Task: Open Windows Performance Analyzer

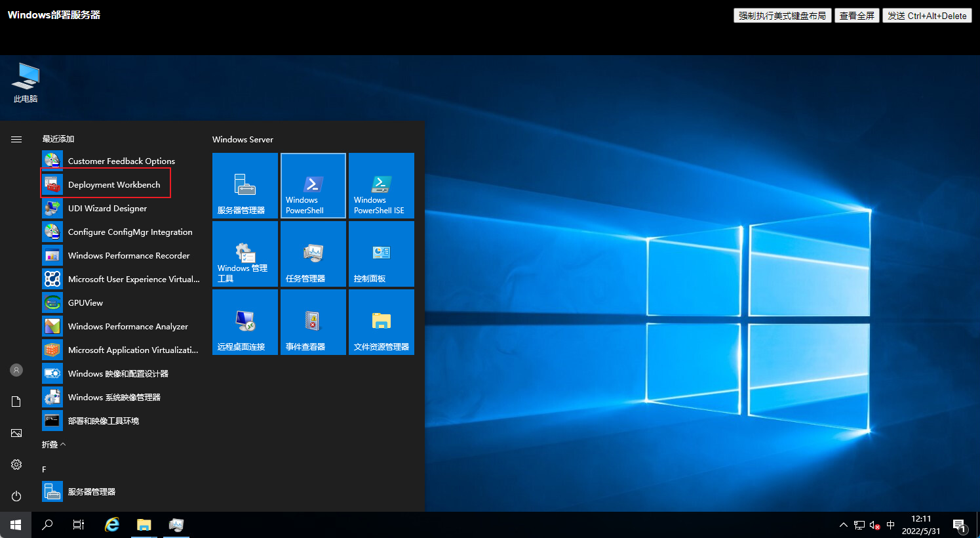Action: pos(121,326)
